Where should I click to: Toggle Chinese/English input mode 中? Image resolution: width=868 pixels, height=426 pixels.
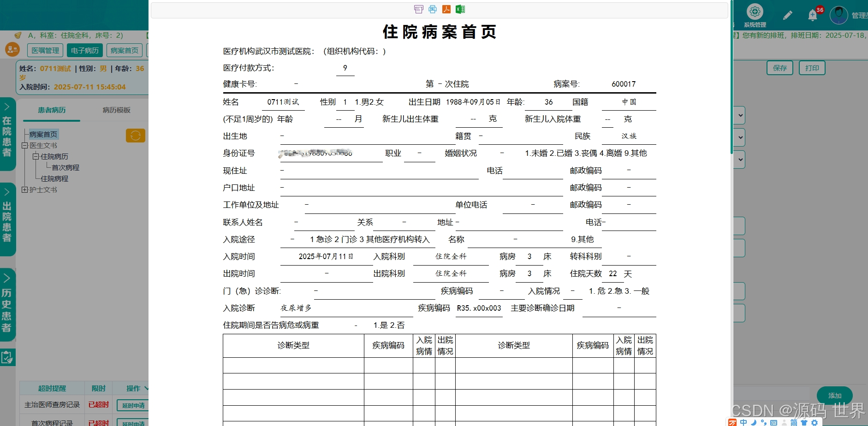pos(743,422)
